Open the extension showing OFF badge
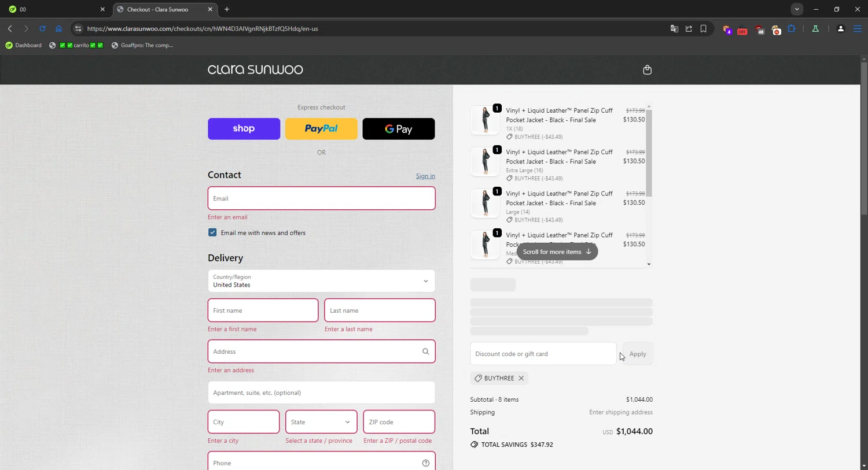868x470 pixels. 742,29
